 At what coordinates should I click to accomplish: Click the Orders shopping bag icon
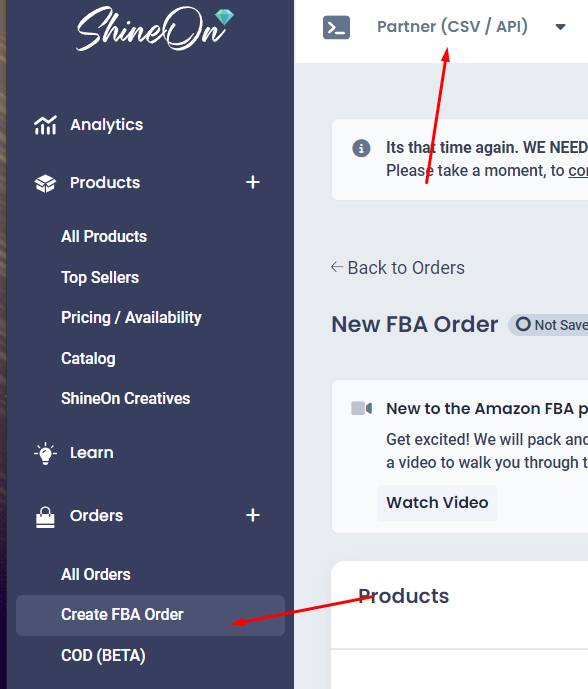[45, 517]
